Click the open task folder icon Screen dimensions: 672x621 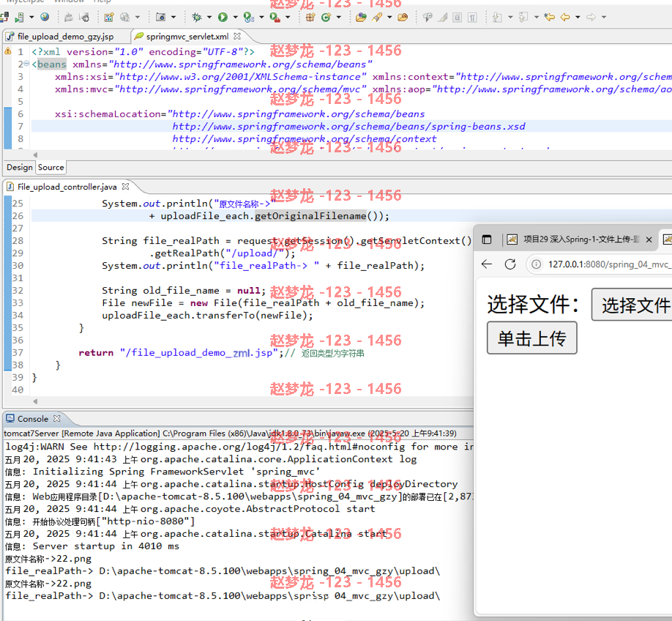[403, 17]
